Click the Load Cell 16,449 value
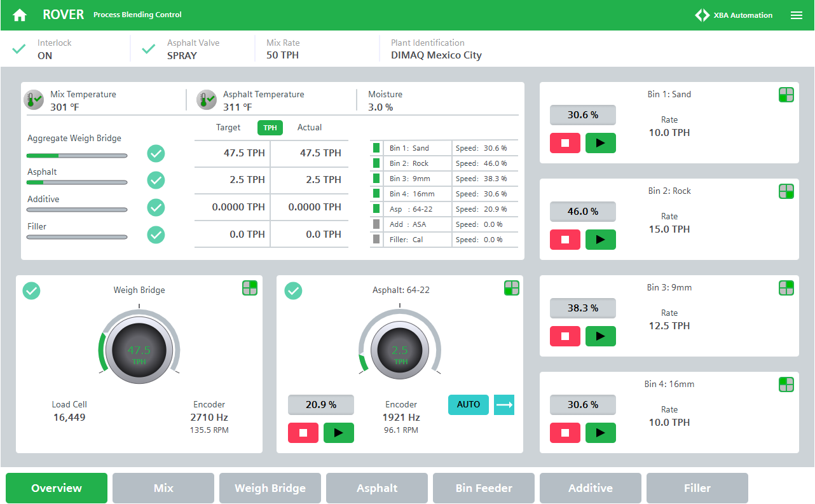 tap(69, 418)
